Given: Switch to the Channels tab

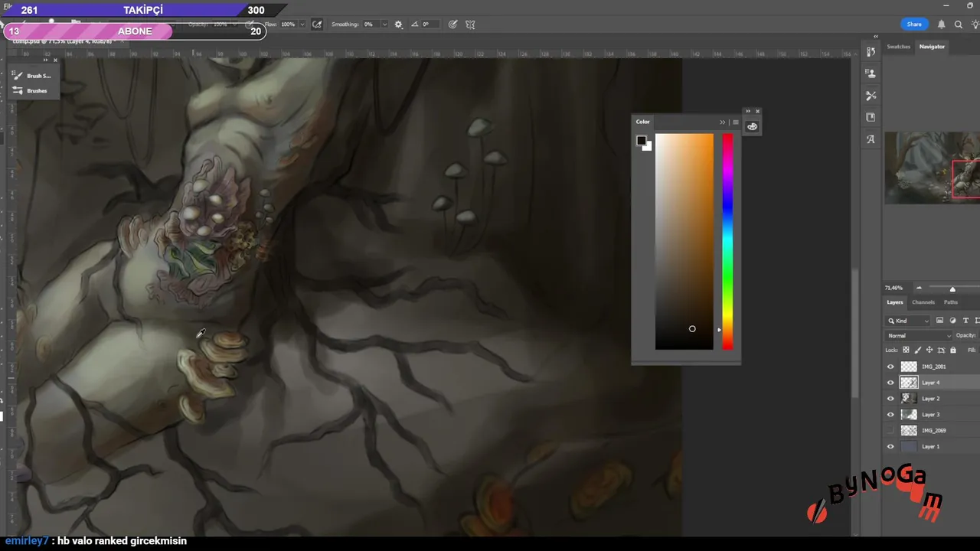Looking at the screenshot, I should click(x=923, y=302).
